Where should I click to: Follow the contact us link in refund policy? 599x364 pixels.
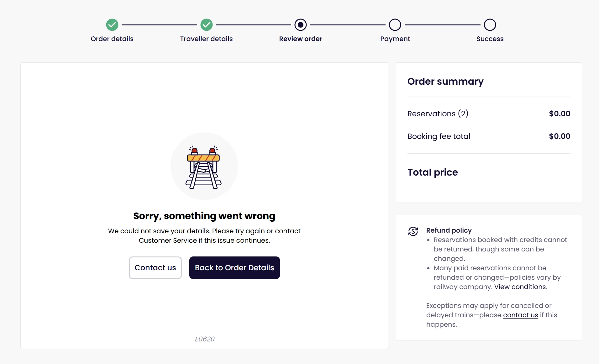(x=520, y=315)
